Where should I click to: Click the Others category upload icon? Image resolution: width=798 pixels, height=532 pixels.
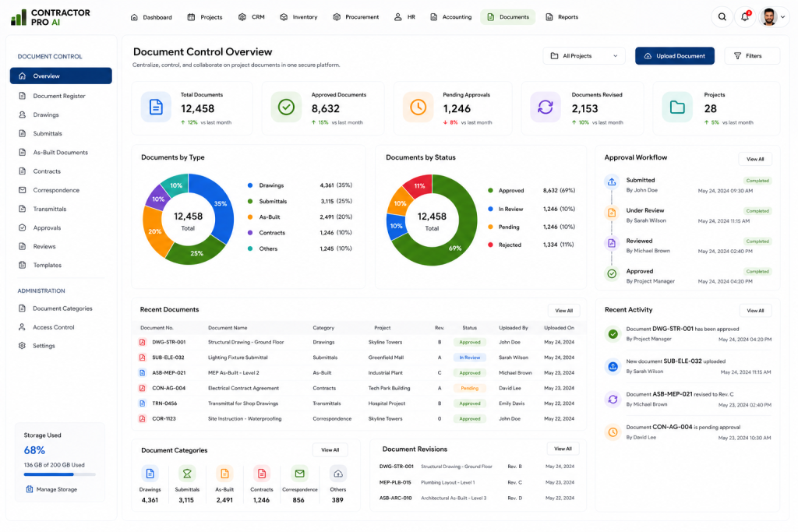coord(338,474)
